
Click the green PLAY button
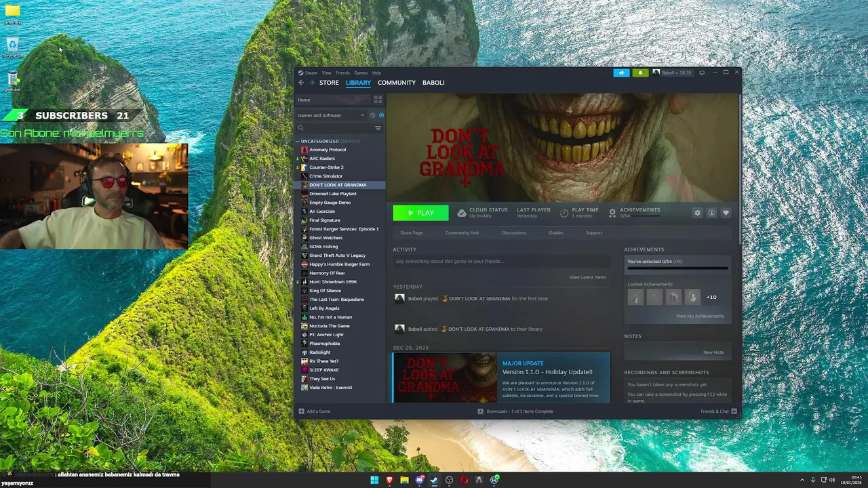(420, 213)
